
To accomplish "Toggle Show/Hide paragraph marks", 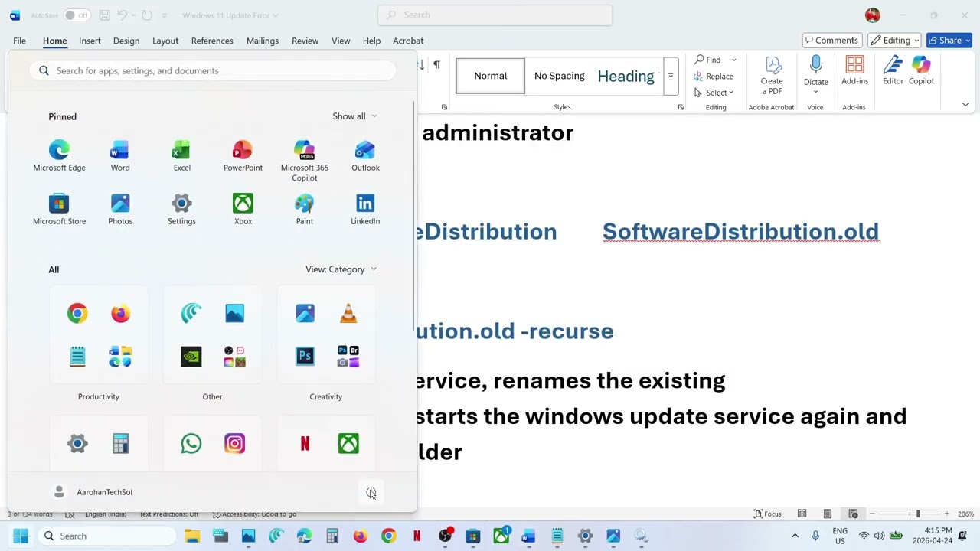I will 436,65.
